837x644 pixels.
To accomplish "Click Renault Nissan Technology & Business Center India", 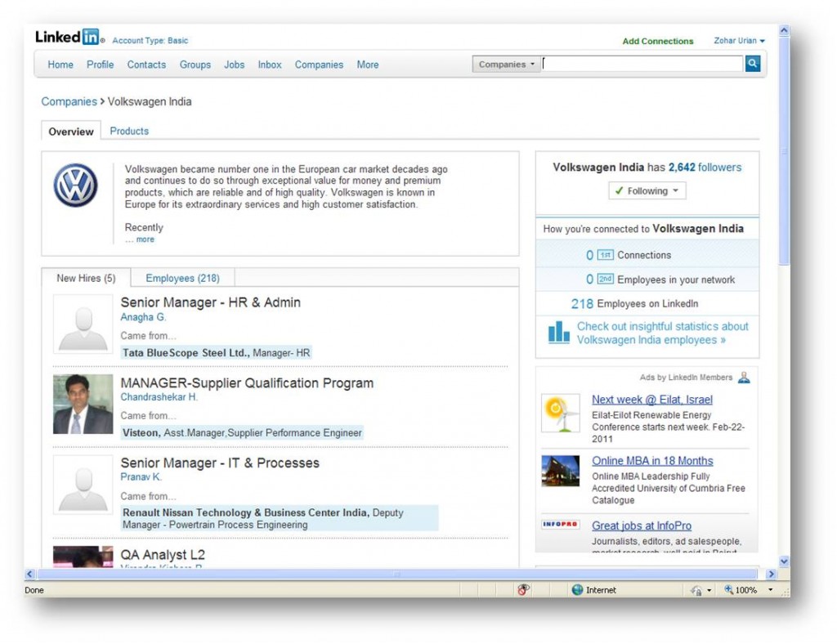I will pos(245,512).
